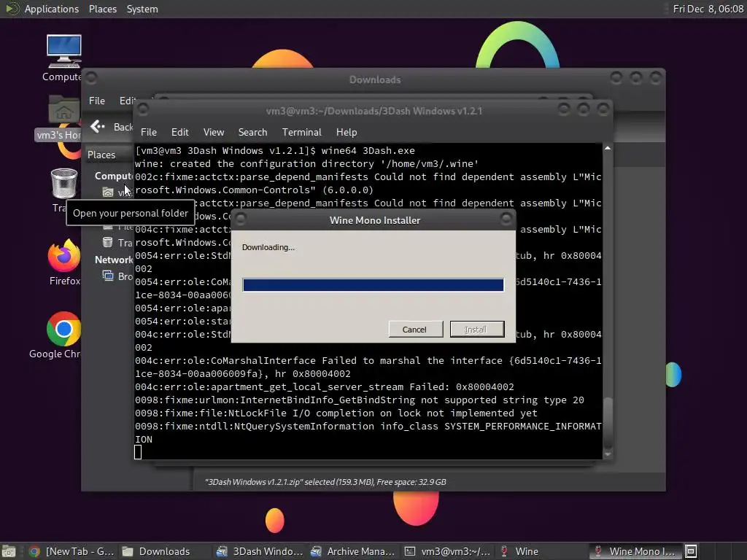Screen dimensions: 747x560
Task: Click the Wine Mono Installer title bar
Action: coord(374,220)
